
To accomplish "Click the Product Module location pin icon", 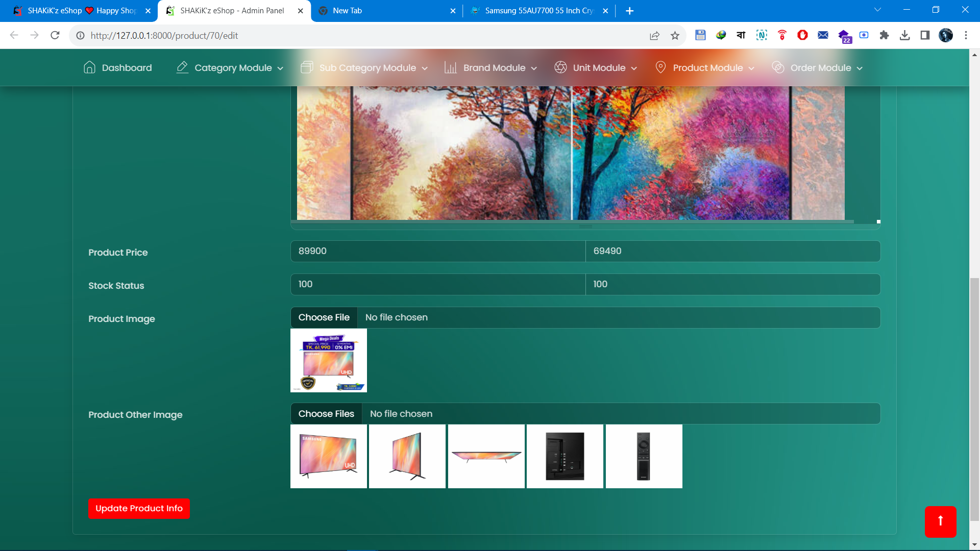I will click(x=660, y=67).
